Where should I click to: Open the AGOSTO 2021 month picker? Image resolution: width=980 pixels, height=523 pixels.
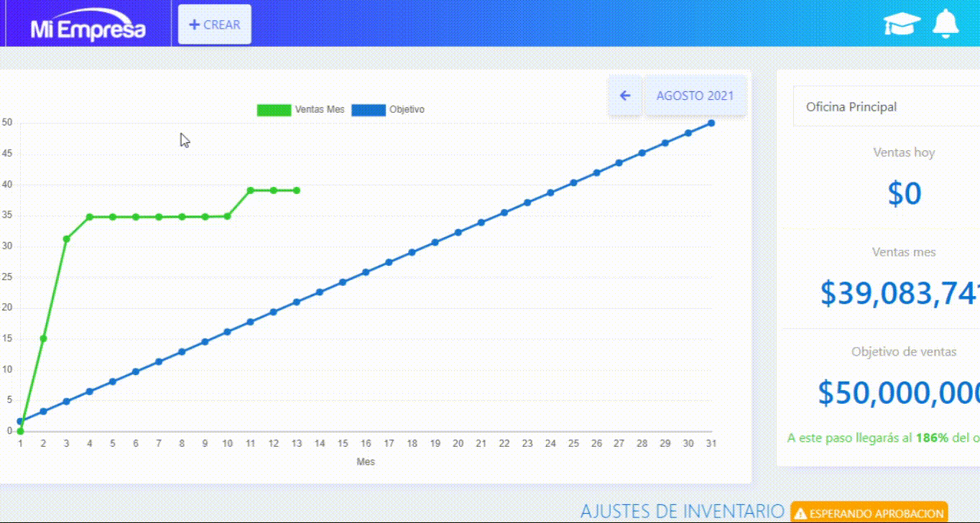pyautogui.click(x=695, y=96)
